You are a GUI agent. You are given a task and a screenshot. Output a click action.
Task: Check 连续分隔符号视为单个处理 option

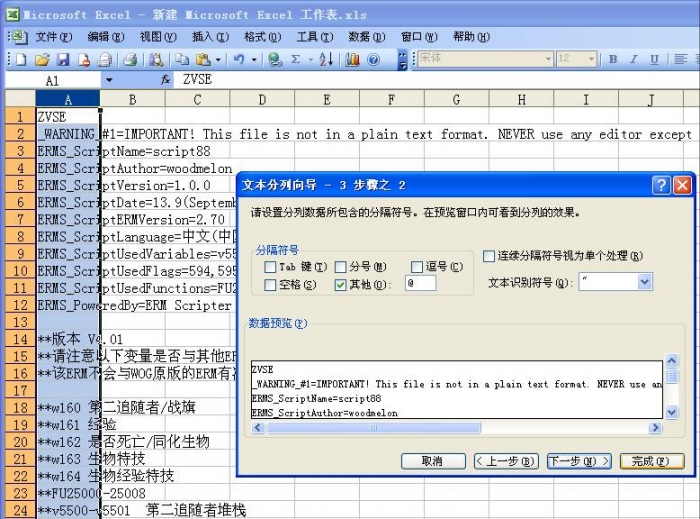(489, 256)
